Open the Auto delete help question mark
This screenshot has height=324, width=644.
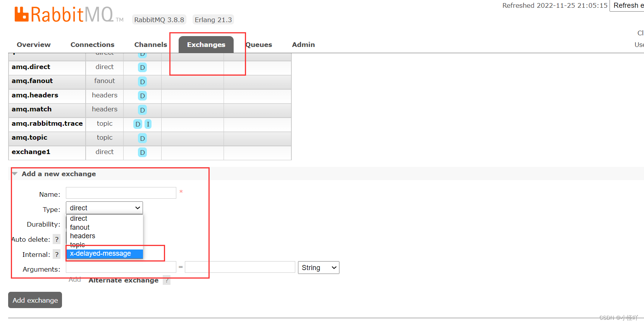57,239
